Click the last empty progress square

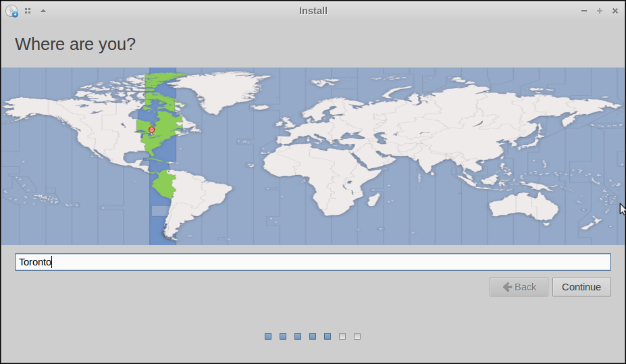point(357,336)
